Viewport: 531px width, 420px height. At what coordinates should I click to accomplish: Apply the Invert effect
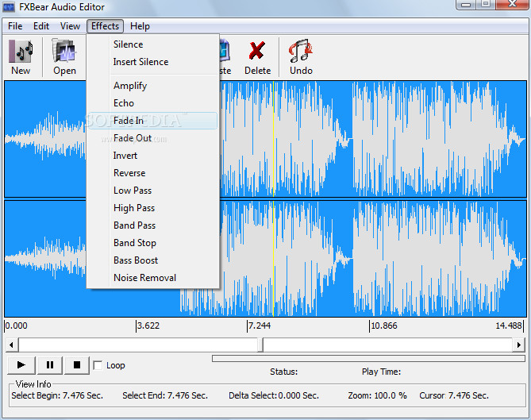pyautogui.click(x=152, y=156)
